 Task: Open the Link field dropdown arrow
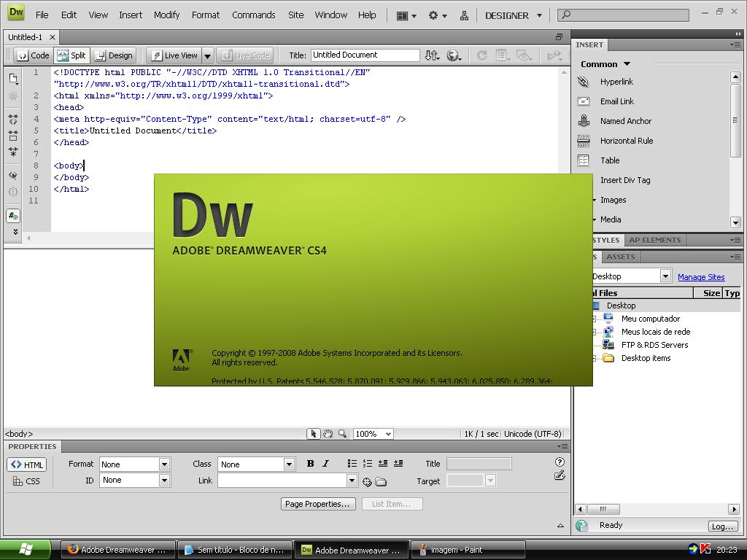tap(352, 481)
